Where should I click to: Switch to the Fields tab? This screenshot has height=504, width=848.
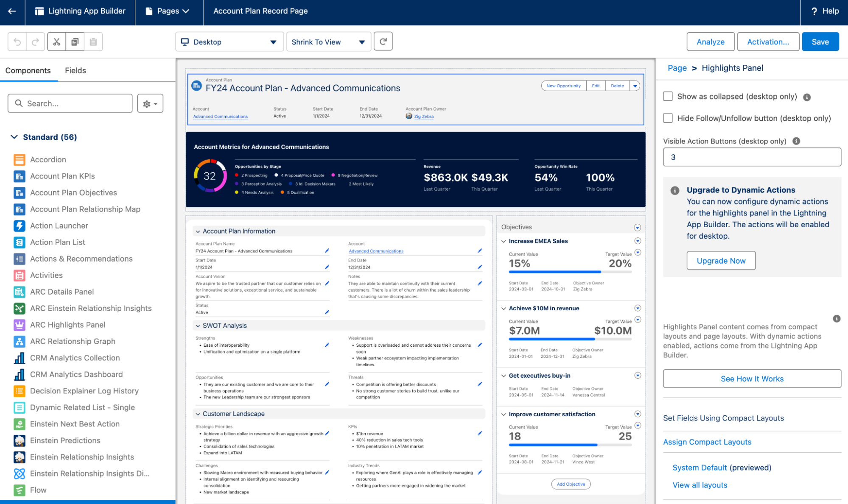(x=75, y=70)
